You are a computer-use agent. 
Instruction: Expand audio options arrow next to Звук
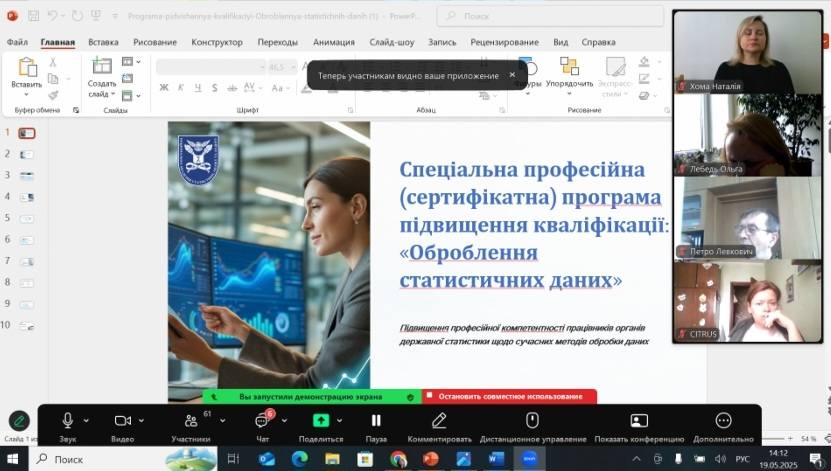86,421
